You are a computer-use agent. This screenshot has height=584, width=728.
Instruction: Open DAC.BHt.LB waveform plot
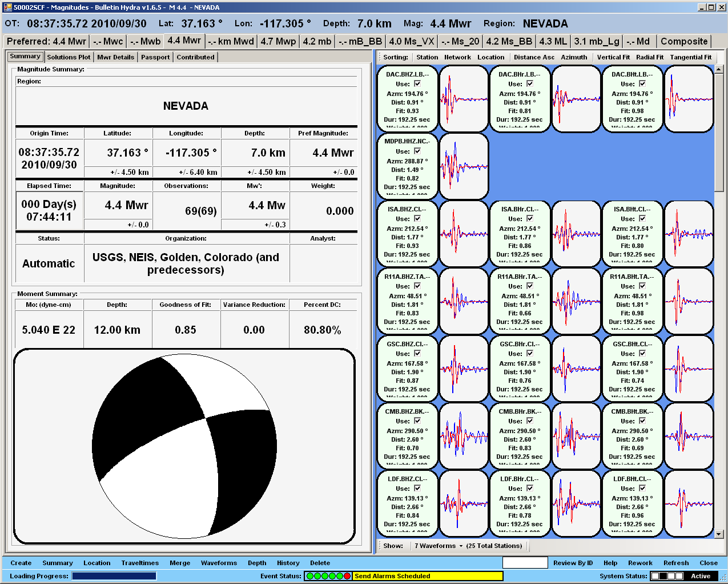click(x=689, y=99)
